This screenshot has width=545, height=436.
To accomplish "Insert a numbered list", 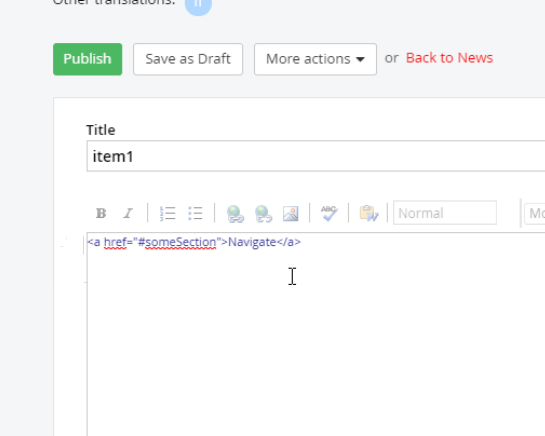I will tap(168, 213).
